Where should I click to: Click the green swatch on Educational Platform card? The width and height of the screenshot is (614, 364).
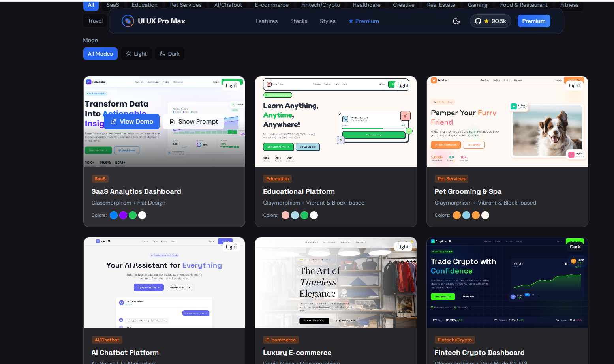tap(304, 215)
